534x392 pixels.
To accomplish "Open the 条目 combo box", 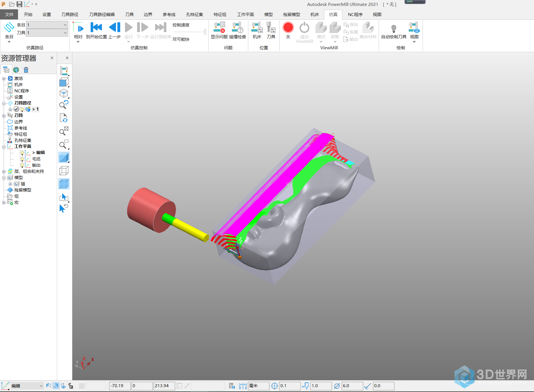I will (x=47, y=25).
